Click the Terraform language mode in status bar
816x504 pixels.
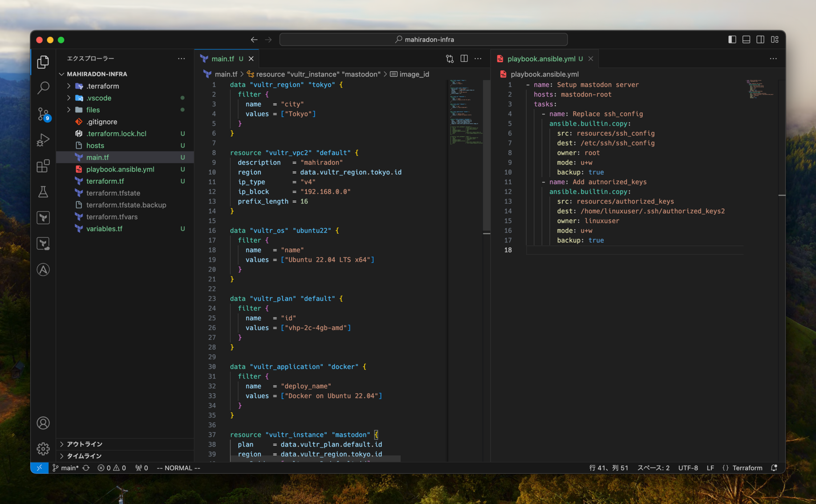click(747, 468)
